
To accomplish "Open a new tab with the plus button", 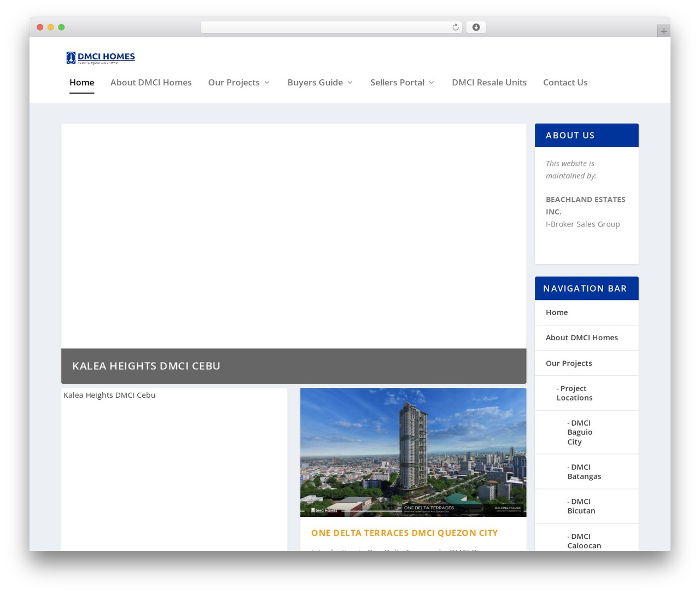I will pos(663,31).
